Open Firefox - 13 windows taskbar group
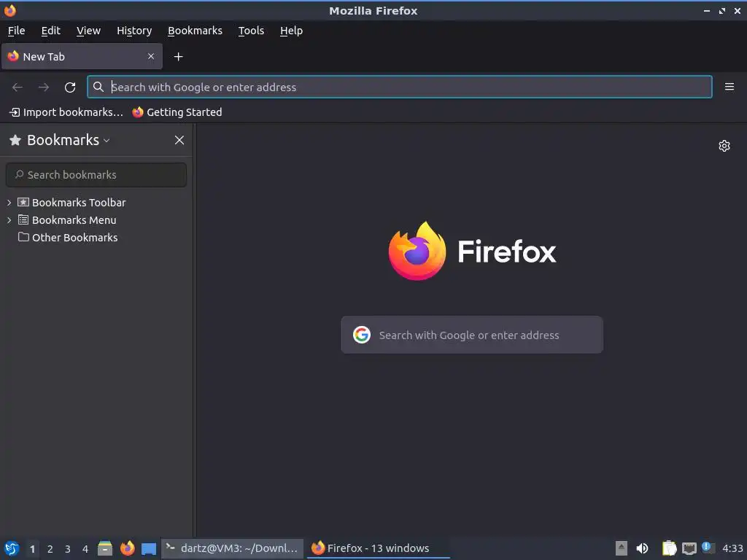 [x=379, y=548]
